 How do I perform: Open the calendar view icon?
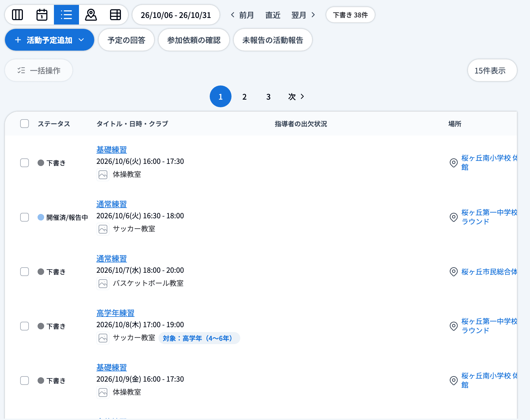[x=42, y=15]
